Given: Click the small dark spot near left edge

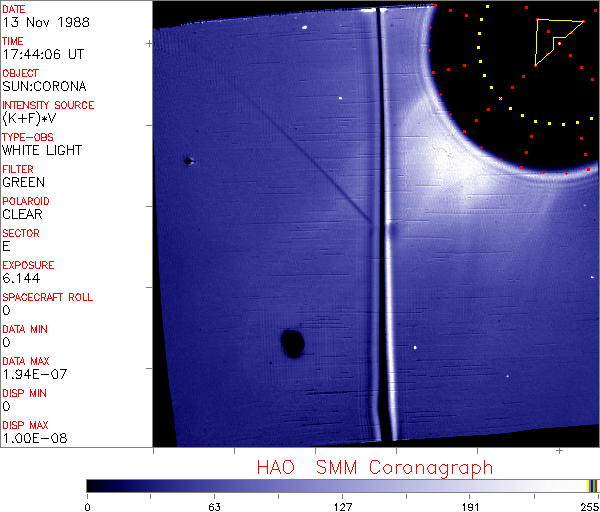Looking at the screenshot, I should [x=188, y=160].
